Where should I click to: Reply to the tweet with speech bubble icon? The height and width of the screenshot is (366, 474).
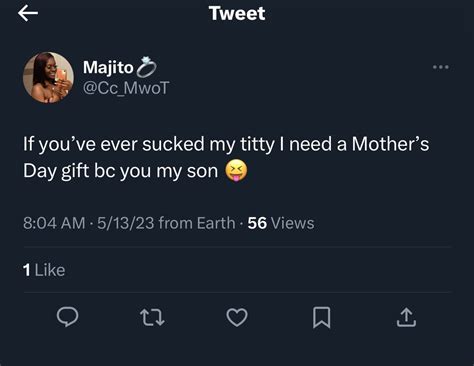(x=68, y=317)
